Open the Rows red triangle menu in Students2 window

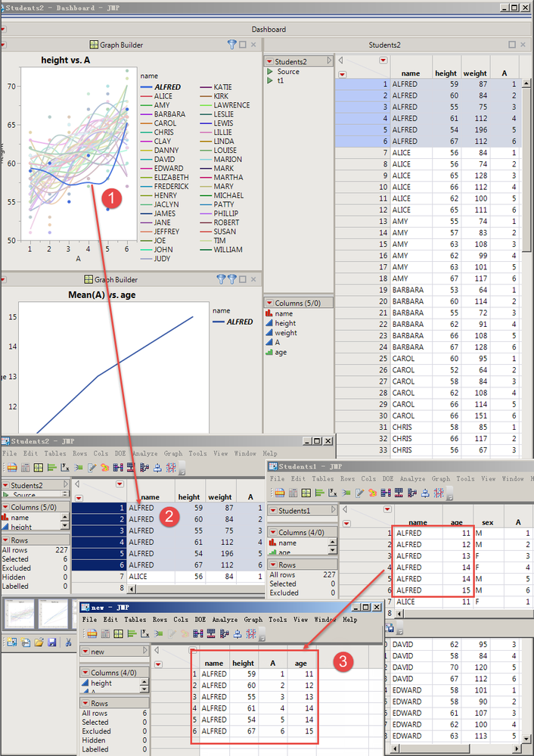point(5,540)
